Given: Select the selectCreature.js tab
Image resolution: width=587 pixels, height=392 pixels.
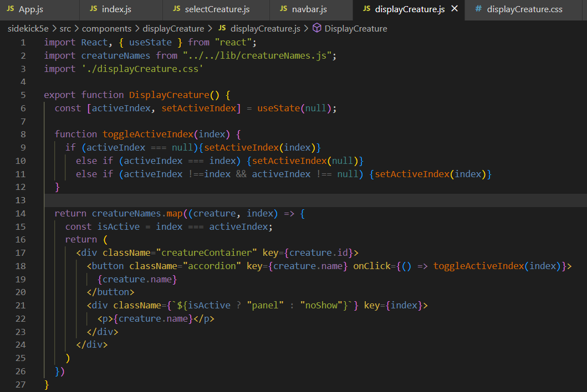Looking at the screenshot, I should 216,10.
